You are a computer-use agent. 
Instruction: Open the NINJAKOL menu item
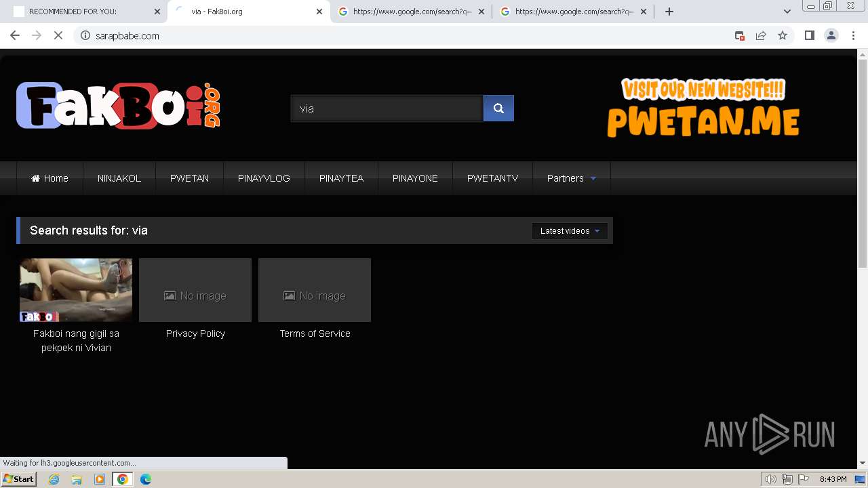pyautogui.click(x=119, y=178)
